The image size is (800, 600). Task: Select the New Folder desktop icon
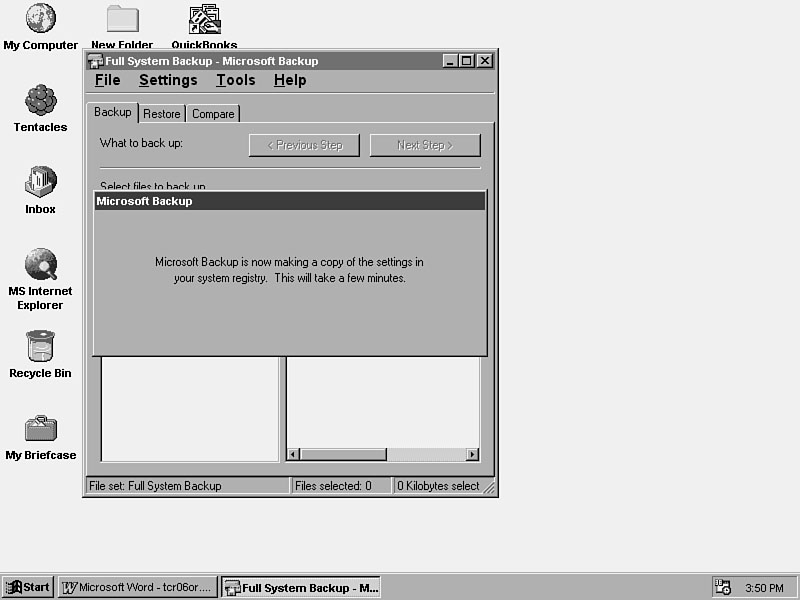(x=122, y=19)
